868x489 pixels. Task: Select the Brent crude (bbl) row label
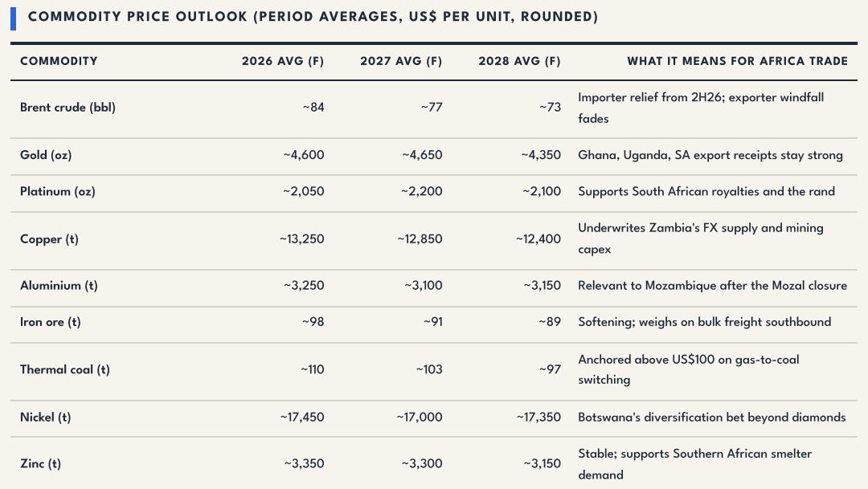tap(68, 108)
